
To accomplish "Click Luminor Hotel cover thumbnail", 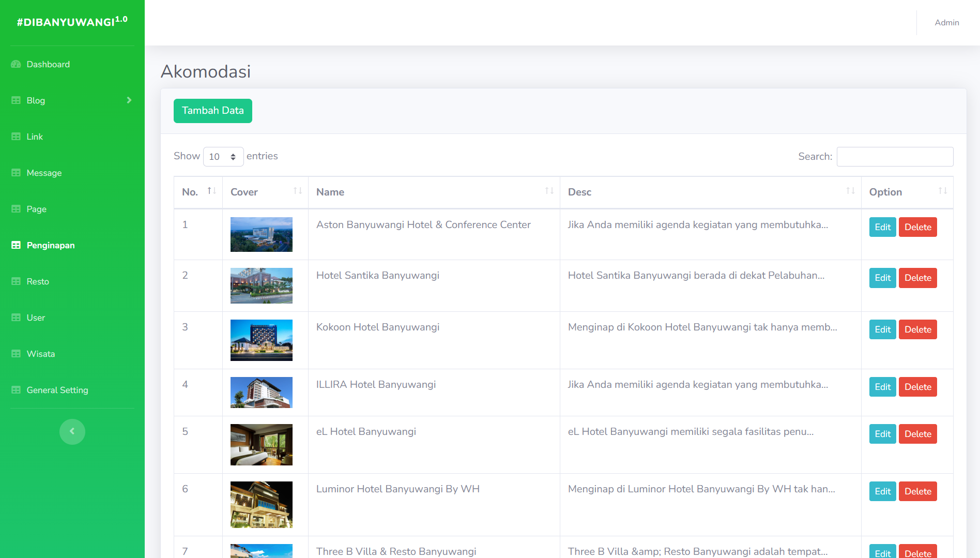I will [x=261, y=505].
